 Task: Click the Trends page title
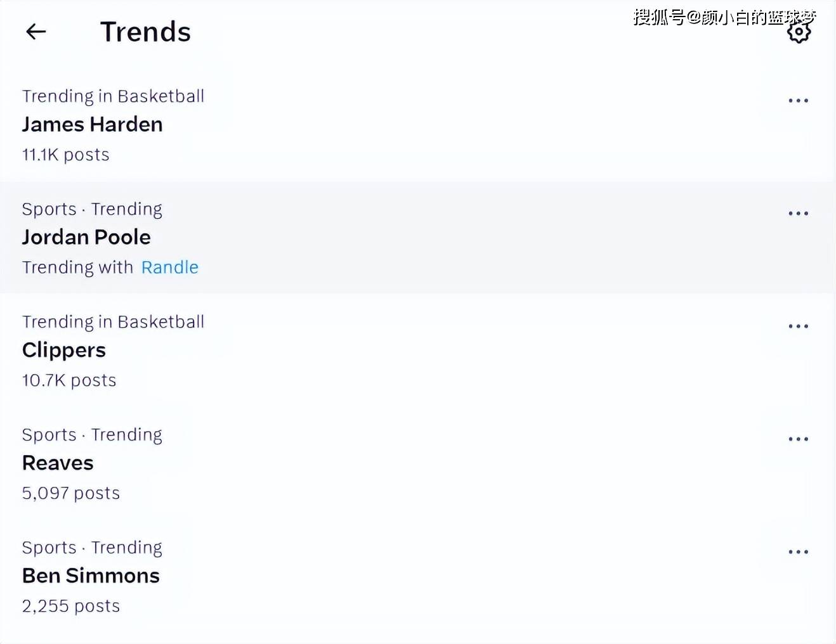click(x=145, y=32)
